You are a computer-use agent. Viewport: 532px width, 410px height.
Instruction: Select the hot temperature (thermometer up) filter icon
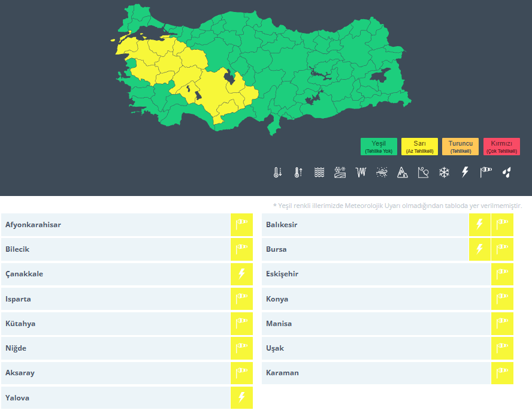coord(298,173)
